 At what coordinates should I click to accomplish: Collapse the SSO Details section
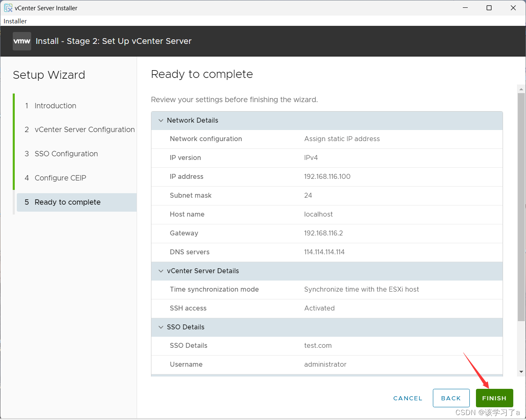click(161, 327)
